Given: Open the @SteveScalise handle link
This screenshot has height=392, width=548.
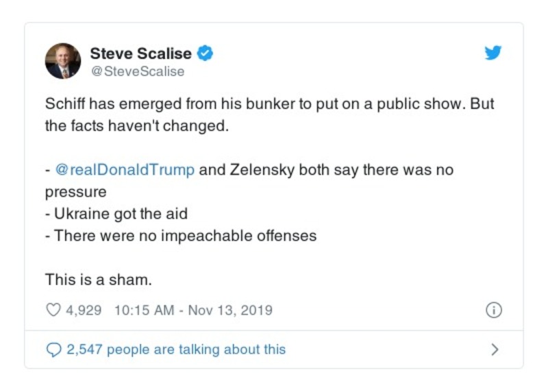Looking at the screenshot, I should point(137,71).
